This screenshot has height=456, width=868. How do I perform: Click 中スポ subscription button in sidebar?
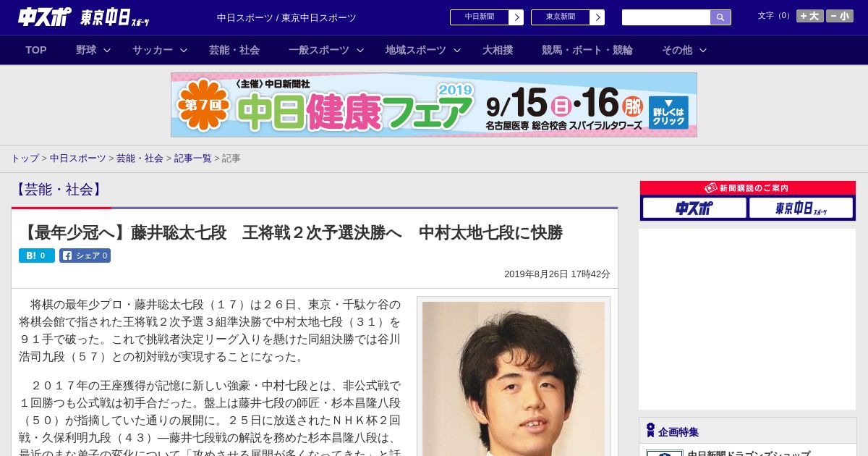coord(694,208)
